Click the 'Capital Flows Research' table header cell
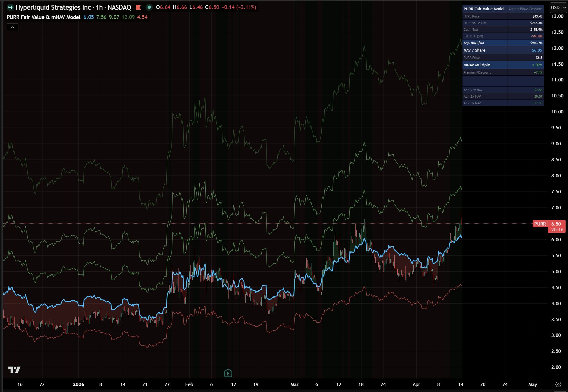Viewport: 568px width, 392px height. [525, 9]
